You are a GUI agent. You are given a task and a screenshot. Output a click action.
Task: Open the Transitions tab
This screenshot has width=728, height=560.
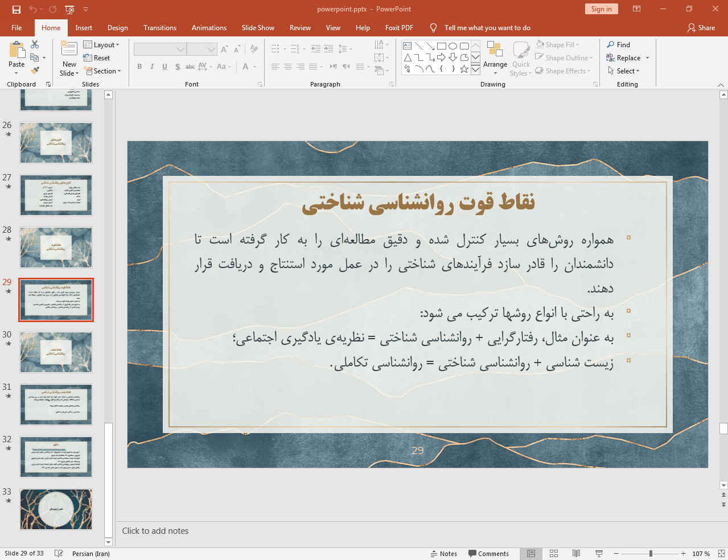coord(160,27)
